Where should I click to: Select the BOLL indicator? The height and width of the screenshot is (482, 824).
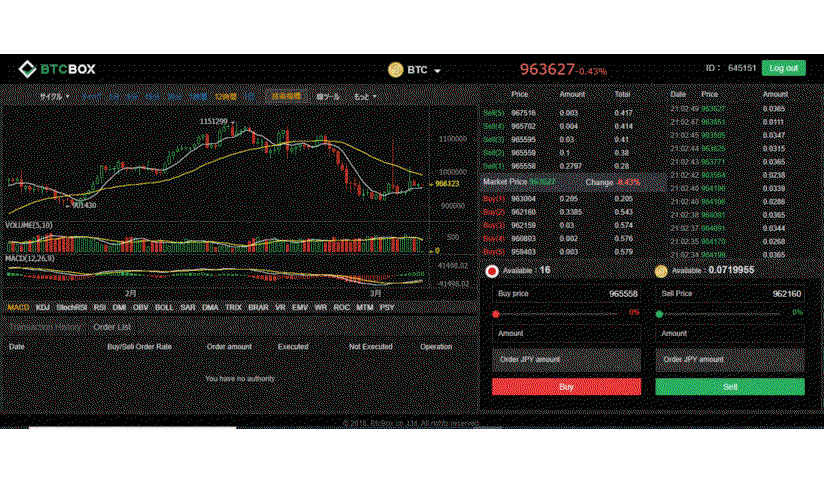point(164,307)
